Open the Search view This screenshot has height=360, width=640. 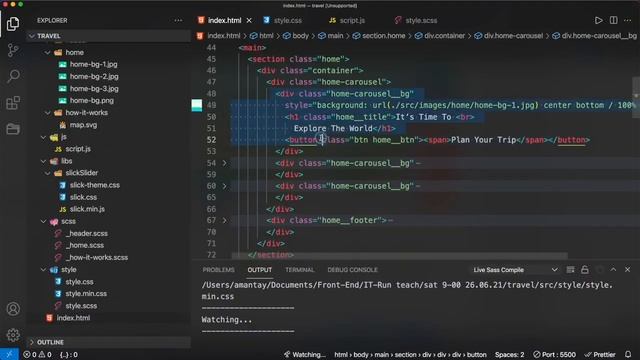(13, 76)
